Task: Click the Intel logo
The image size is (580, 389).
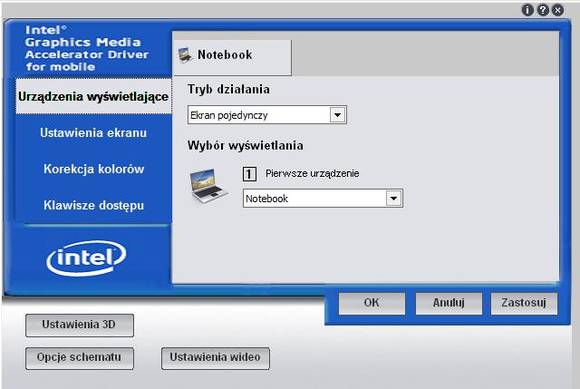Action: point(86,258)
